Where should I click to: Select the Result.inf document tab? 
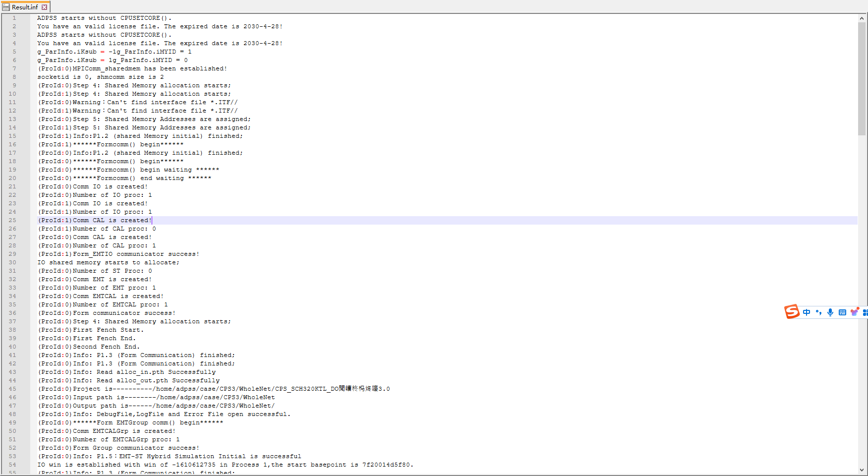(x=25, y=7)
